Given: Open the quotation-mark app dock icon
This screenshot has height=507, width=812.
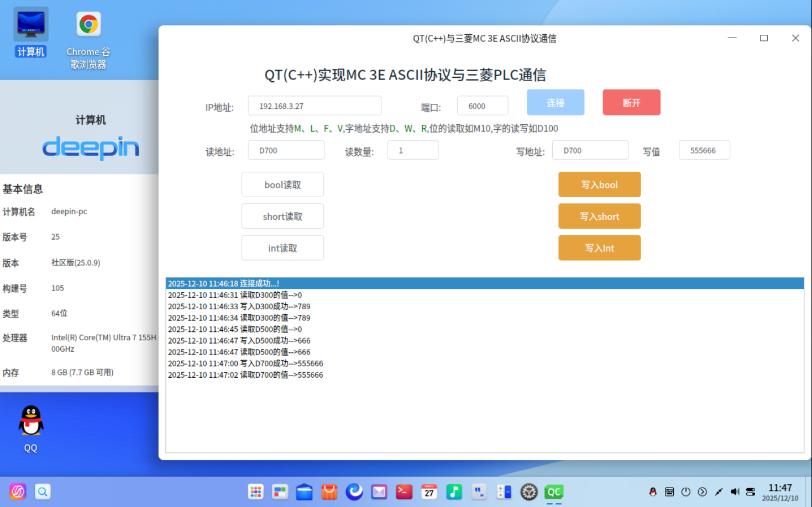Looking at the screenshot, I should coord(479,492).
